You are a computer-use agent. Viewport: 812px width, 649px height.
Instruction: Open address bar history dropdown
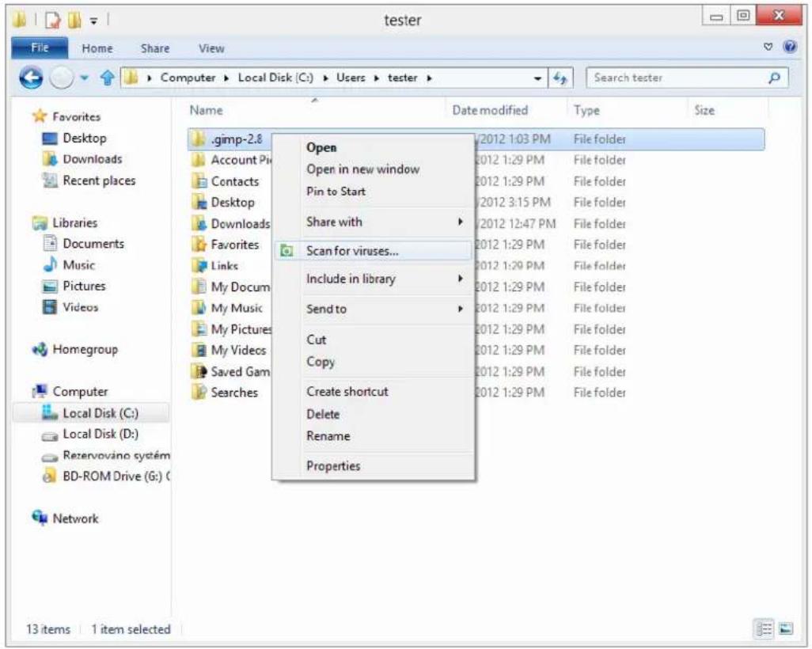coord(537,78)
